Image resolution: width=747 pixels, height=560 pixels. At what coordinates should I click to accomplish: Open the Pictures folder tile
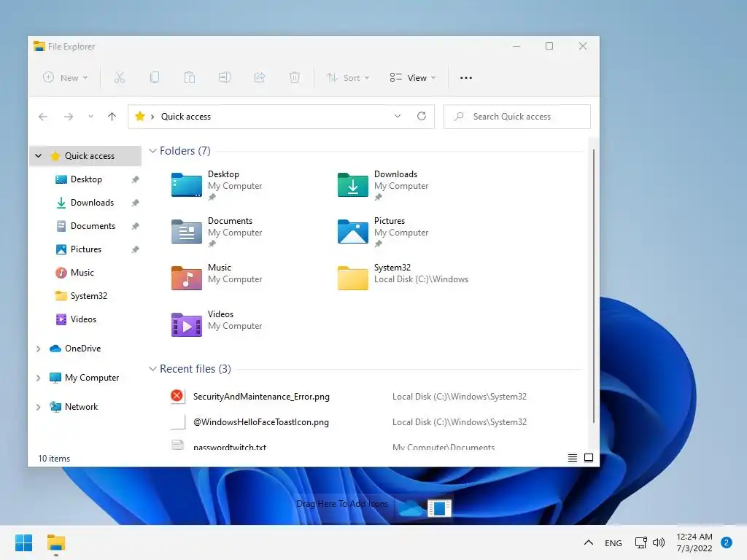coord(383,232)
